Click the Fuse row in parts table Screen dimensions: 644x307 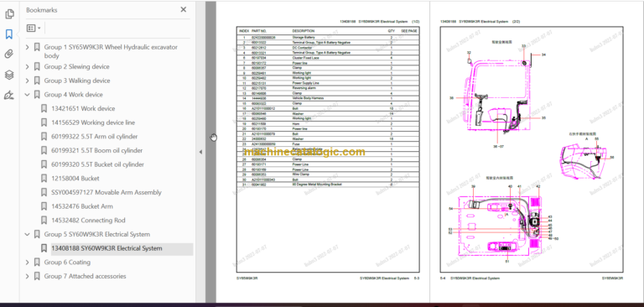(x=328, y=143)
